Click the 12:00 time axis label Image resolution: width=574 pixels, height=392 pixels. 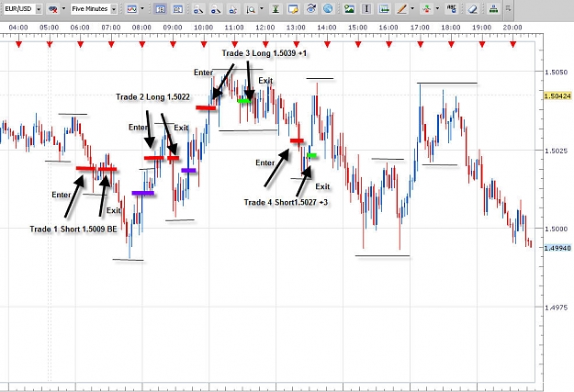pos(265,28)
